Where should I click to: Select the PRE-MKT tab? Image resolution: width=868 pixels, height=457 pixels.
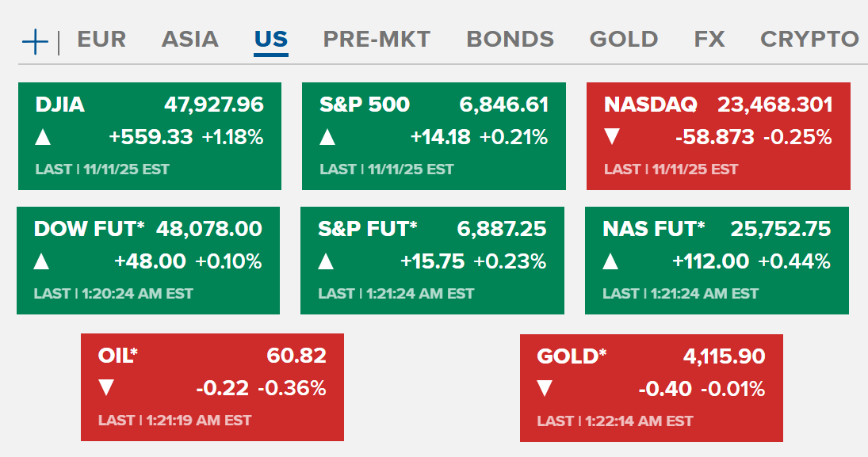point(377,40)
